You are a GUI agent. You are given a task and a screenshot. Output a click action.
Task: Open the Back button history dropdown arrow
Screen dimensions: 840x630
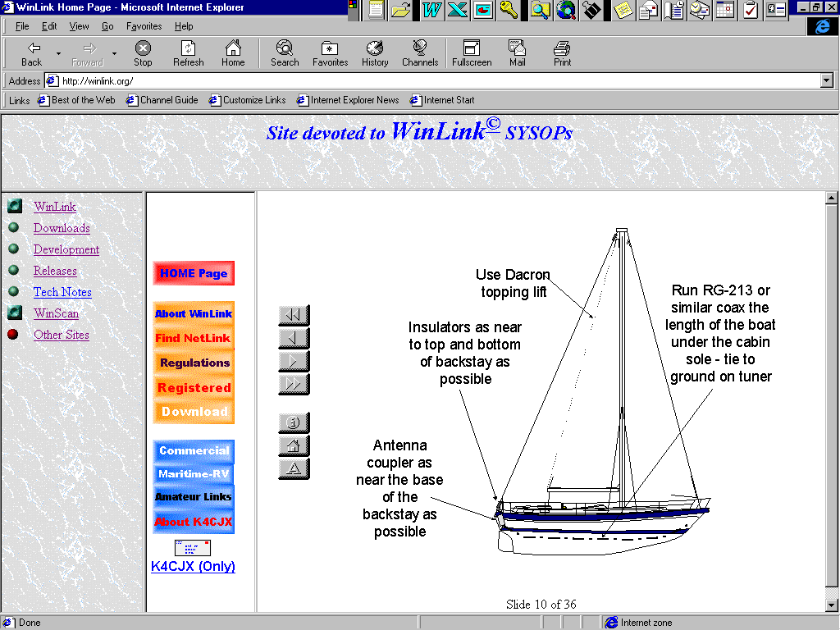pyautogui.click(x=58, y=53)
